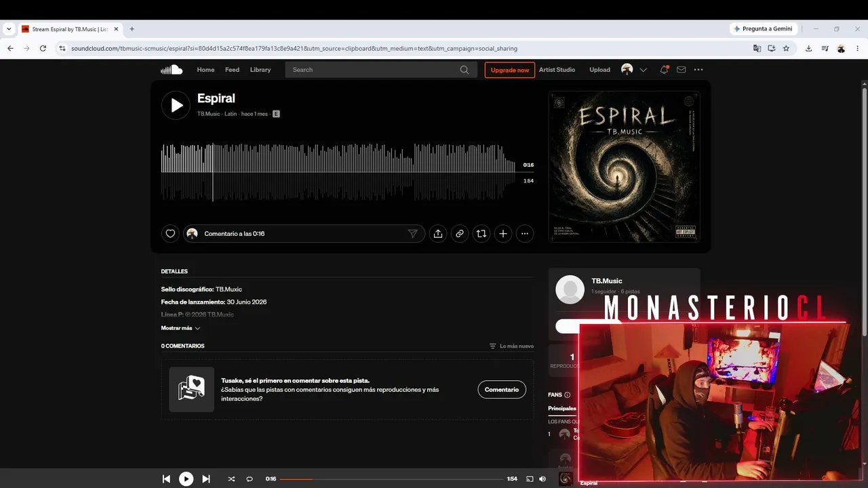Click the install app icon in address bar

(772, 49)
